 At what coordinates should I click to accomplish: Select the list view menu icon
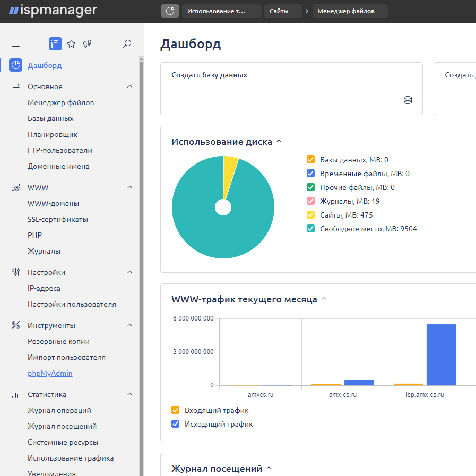tap(55, 44)
